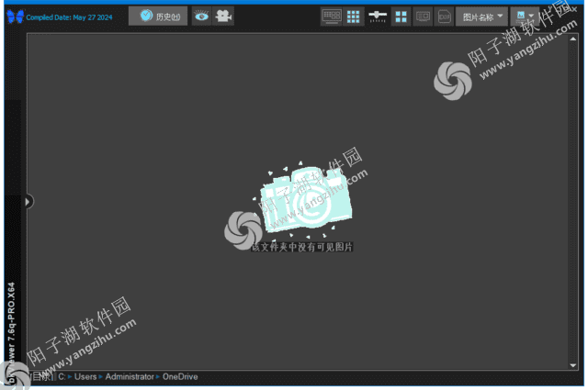Open the 历史(H) history button
This screenshot has width=588, height=390.
pyautogui.click(x=158, y=17)
